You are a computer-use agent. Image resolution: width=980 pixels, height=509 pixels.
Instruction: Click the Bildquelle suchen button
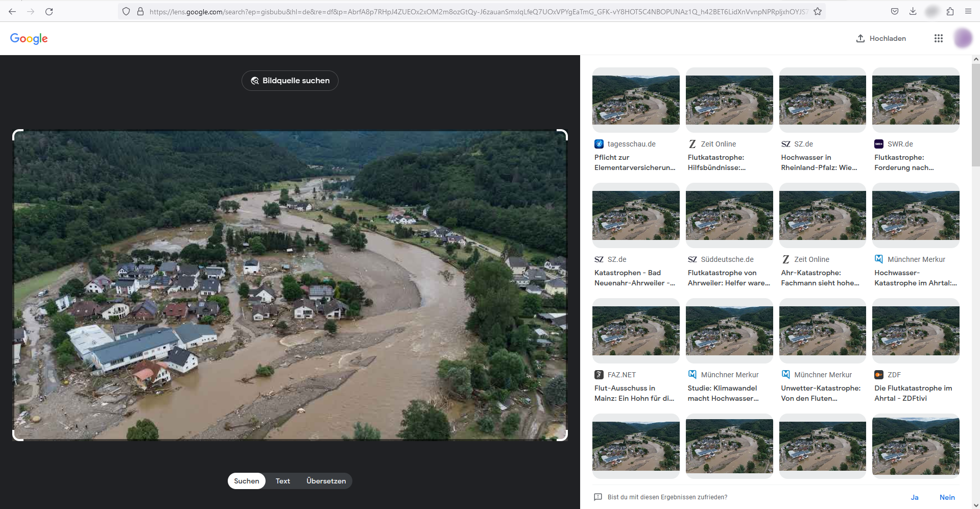(290, 81)
